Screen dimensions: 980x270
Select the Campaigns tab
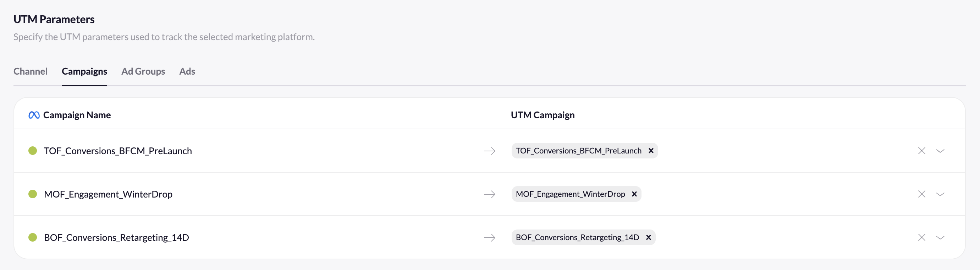tap(84, 71)
